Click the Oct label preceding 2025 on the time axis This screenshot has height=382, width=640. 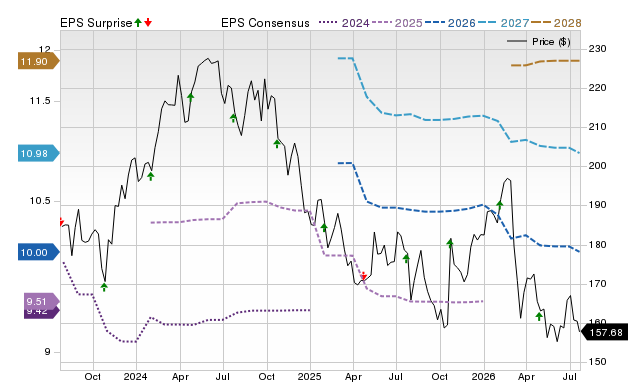(267, 376)
